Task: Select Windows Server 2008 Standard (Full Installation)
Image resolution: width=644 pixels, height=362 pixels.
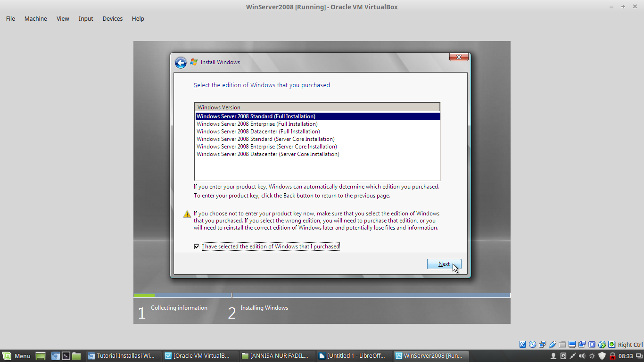Action: (318, 116)
